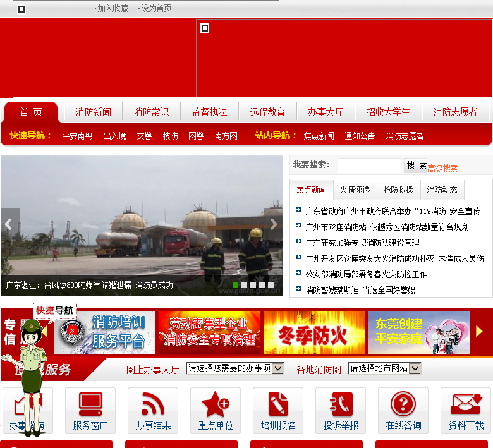Open 南方网 quick nav link
This screenshot has width=493, height=448.
coord(226,136)
